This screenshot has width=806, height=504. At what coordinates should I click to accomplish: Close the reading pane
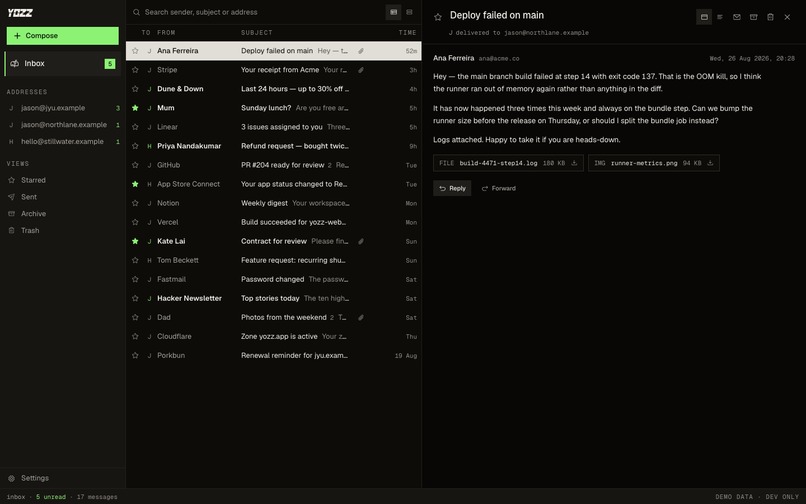coord(787,17)
